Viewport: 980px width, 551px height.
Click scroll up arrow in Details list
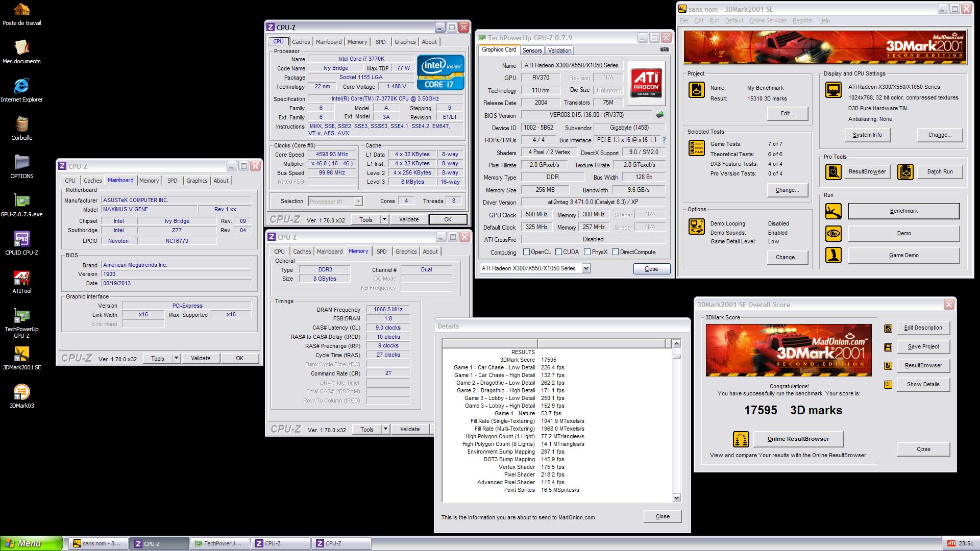pyautogui.click(x=677, y=344)
